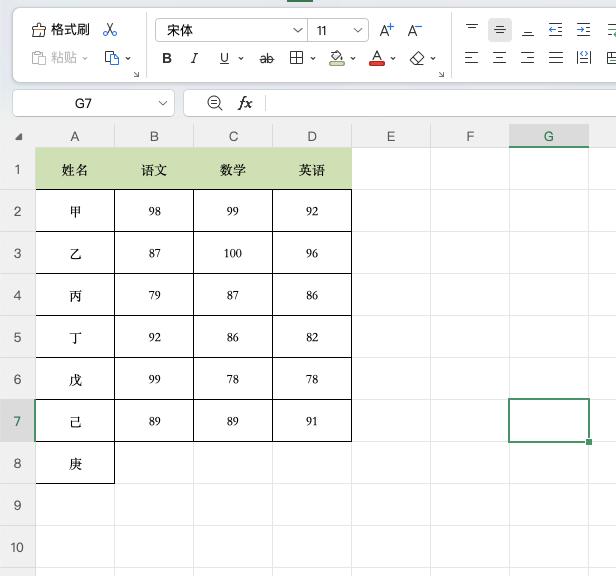Click the Borders icon
Viewport: 616px width, 576px height.
coord(296,58)
